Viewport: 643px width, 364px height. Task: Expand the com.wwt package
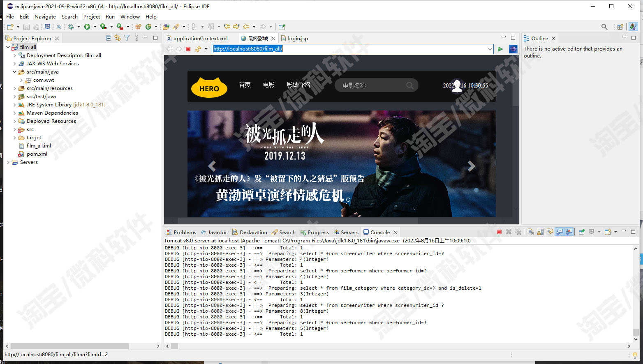click(21, 80)
